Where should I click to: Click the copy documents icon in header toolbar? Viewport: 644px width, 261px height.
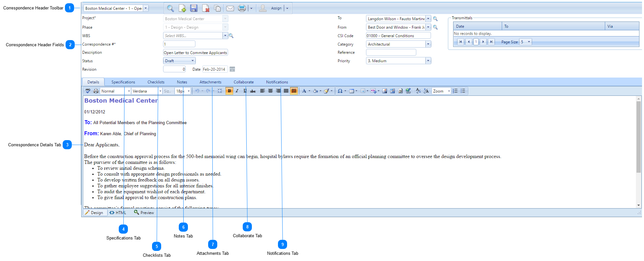click(217, 8)
